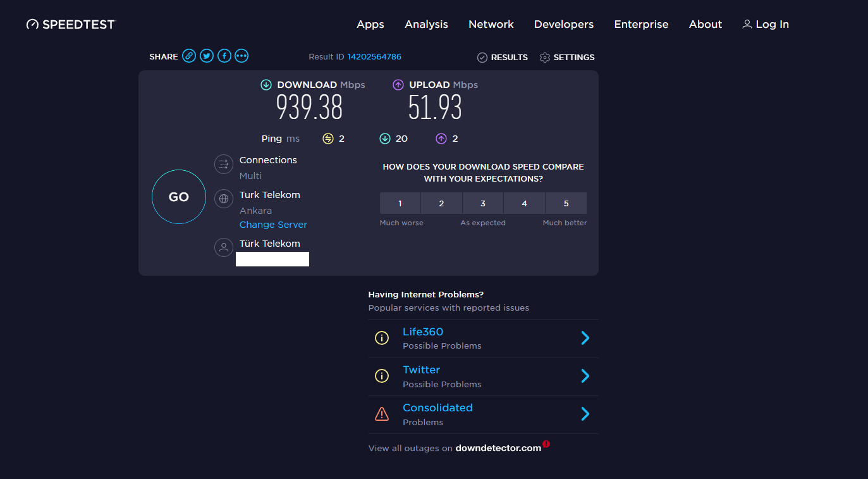Open the Twitter problems link
Screen dimensions: 868x479
point(421,370)
